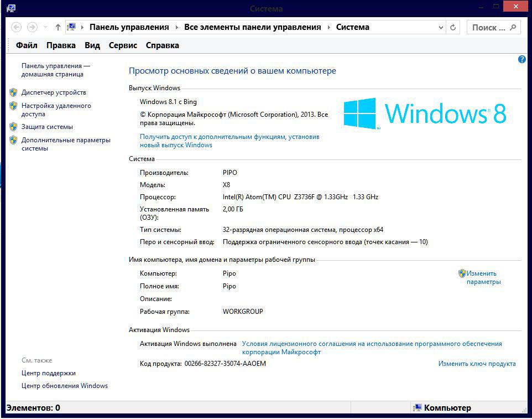Open Дополнительные параметры системы
The image size is (532, 419).
[66, 144]
